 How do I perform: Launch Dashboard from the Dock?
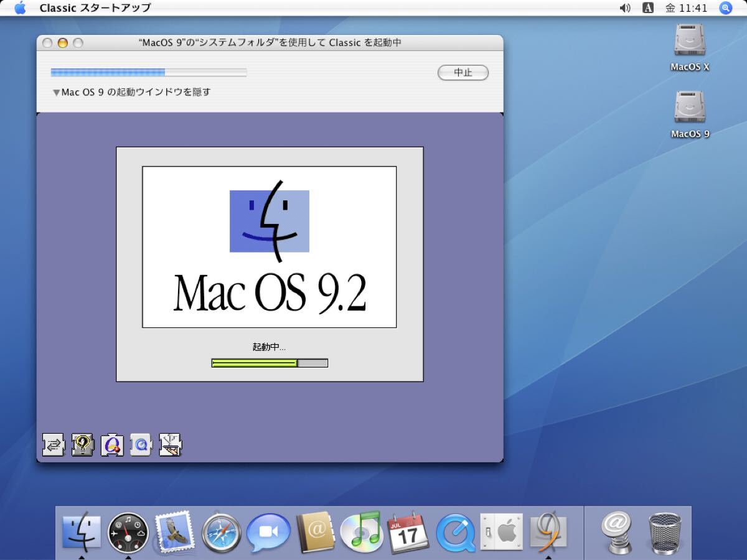128,533
